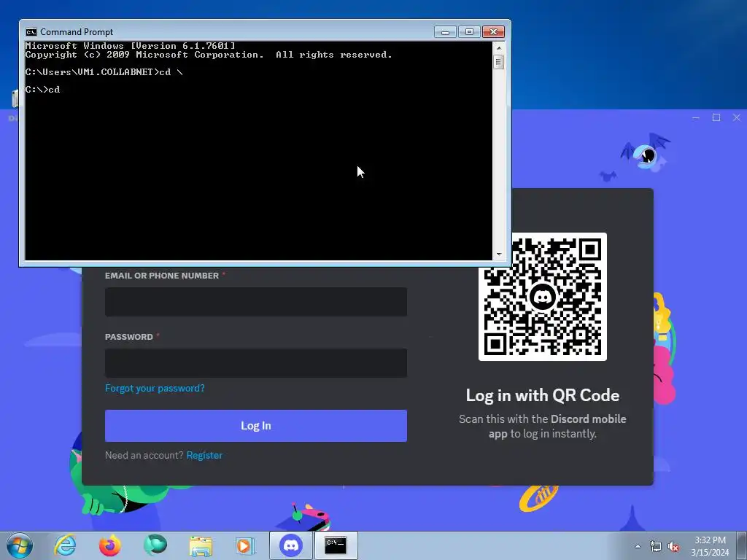Open the clock showing 3:32 PM
This screenshot has height=560, width=747.
coord(710,540)
